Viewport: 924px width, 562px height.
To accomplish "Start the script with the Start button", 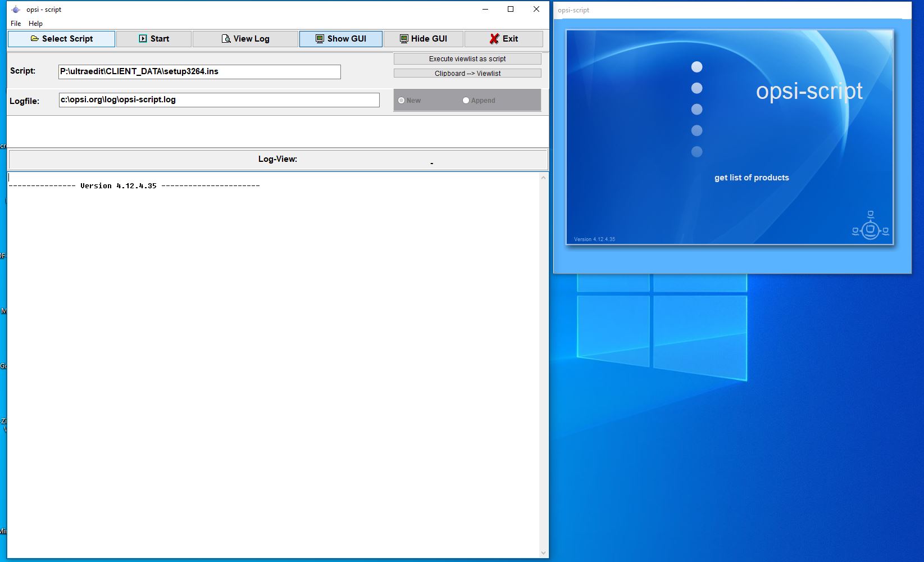I will click(x=154, y=39).
